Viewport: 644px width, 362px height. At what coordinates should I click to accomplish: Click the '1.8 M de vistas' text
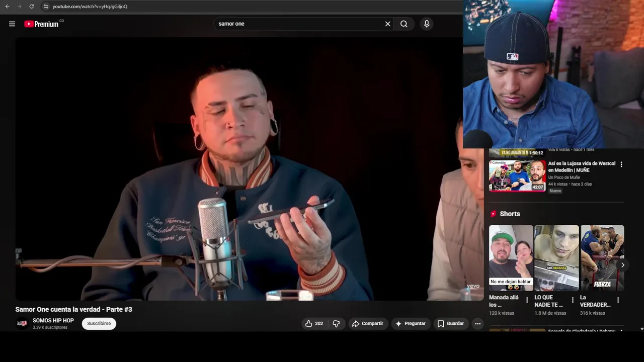click(550, 313)
